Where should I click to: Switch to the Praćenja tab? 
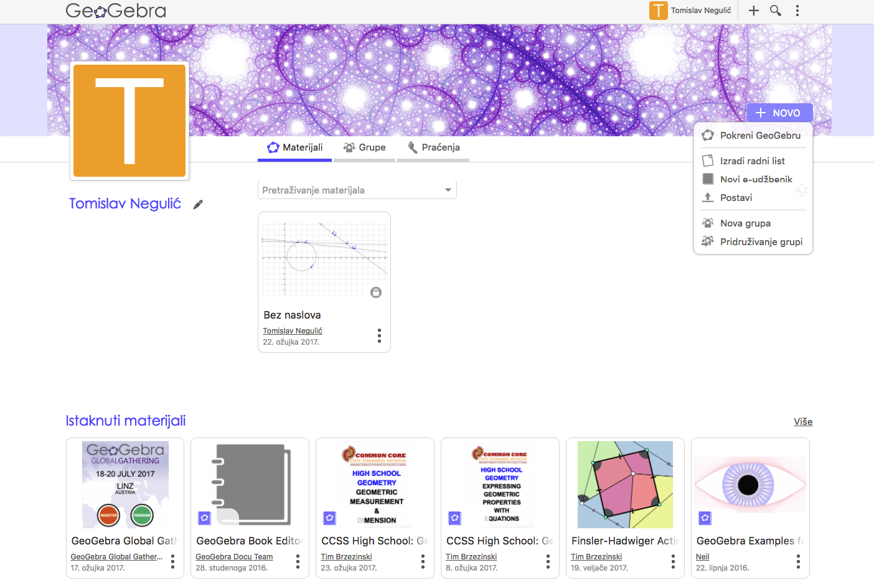(433, 147)
